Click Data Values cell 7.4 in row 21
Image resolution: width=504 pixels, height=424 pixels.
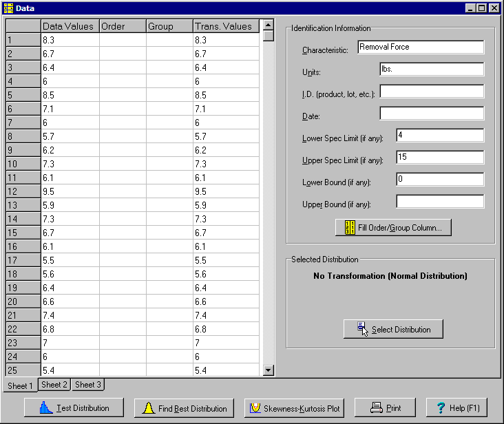point(70,315)
